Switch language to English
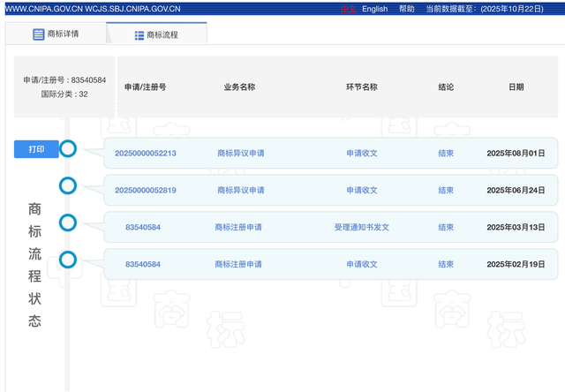The image size is (565, 392). point(374,9)
